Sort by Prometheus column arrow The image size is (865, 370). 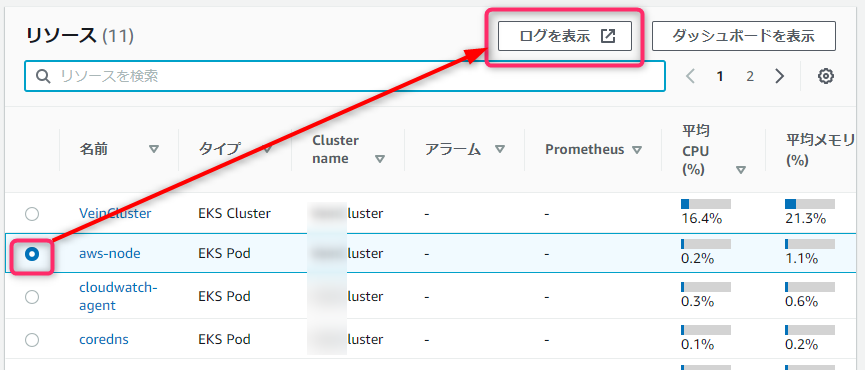tap(637, 150)
